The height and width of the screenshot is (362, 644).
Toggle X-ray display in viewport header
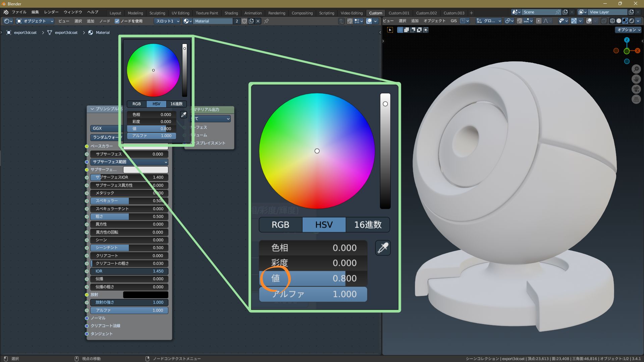point(604,21)
